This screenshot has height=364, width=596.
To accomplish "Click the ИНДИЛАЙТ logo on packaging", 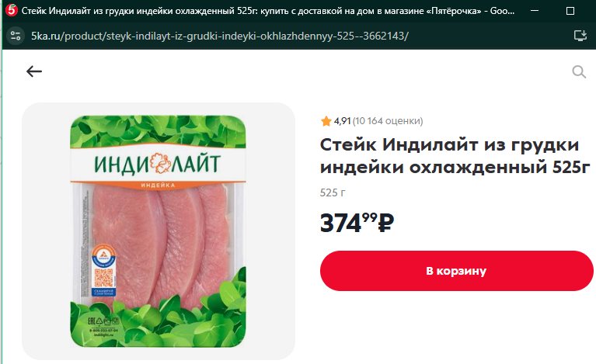I will click(158, 164).
